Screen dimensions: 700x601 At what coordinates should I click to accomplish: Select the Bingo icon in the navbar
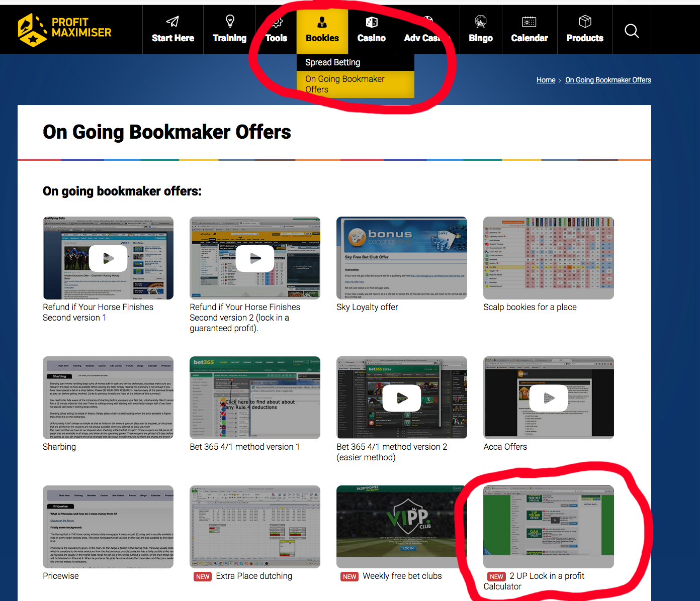(480, 22)
